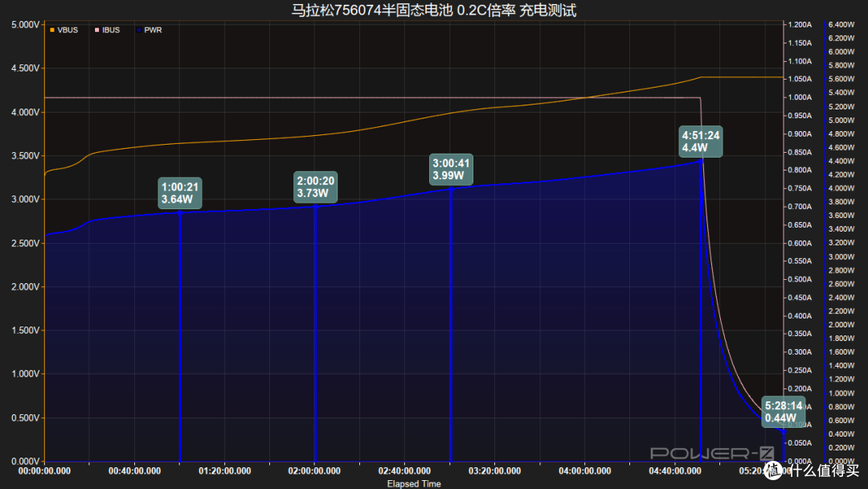Click the 00:40:00.000 time axis tick

(134, 471)
